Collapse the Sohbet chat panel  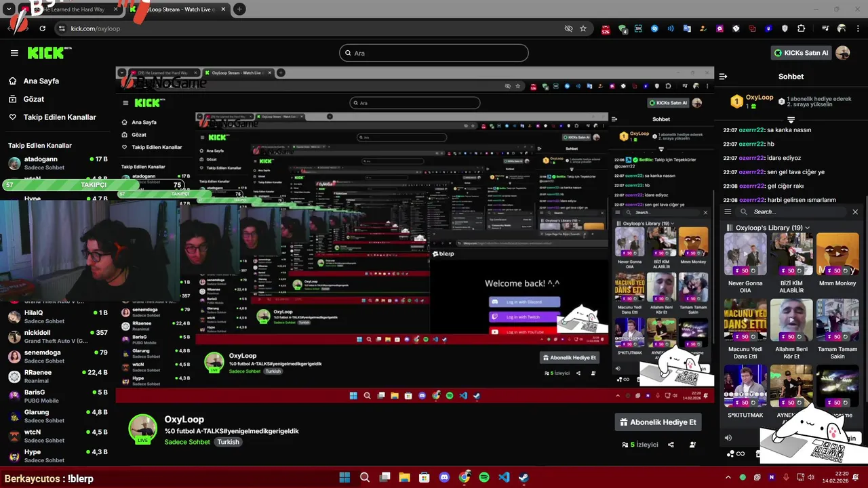coord(723,77)
